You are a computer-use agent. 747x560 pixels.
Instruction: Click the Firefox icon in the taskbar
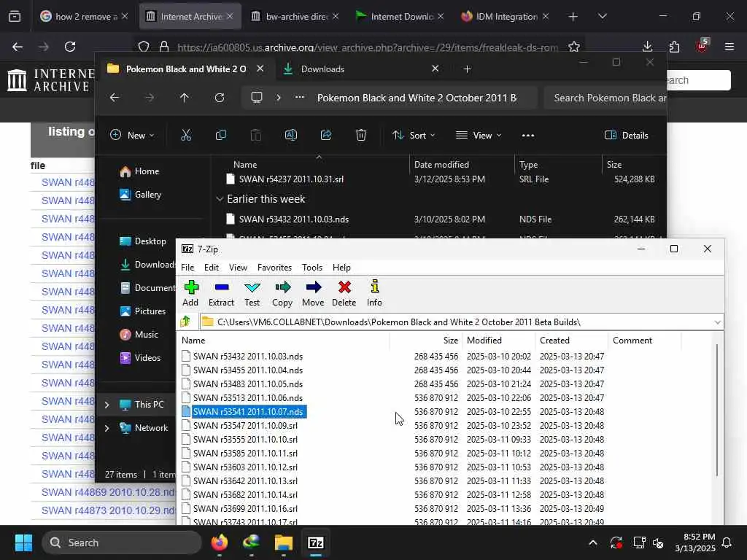[x=220, y=542]
